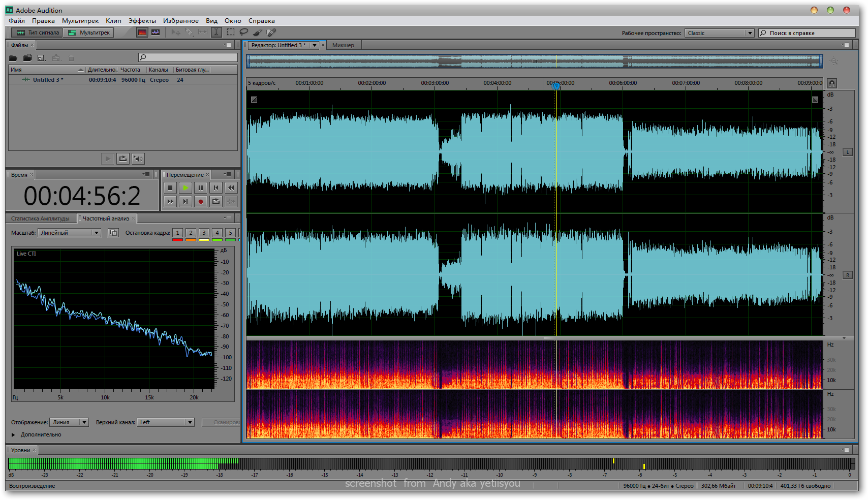
Task: Open the Отображение Линия dropdown
Action: 69,422
